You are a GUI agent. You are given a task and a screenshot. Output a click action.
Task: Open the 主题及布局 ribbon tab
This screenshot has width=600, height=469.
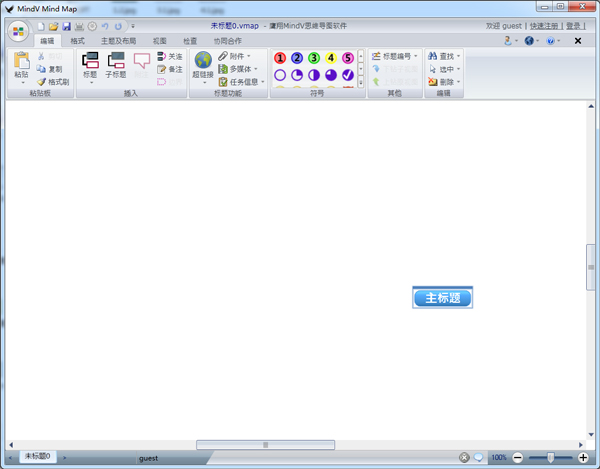tap(119, 41)
